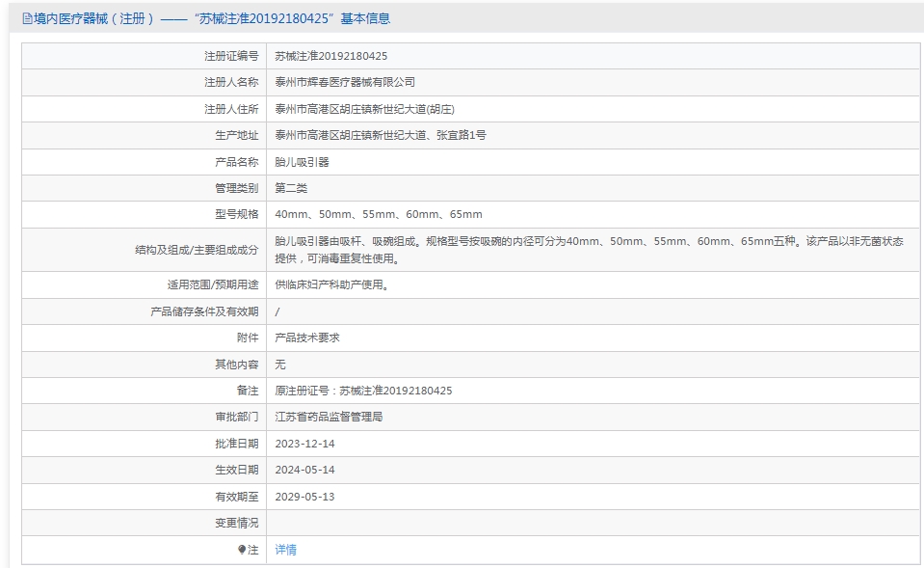Click the 注册人名称 label
The height and width of the screenshot is (568, 924).
(231, 83)
